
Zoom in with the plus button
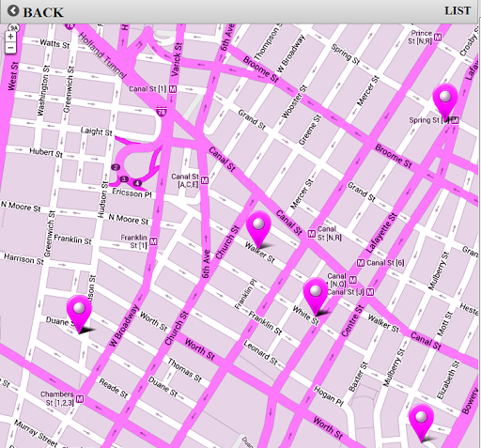(x=10, y=37)
